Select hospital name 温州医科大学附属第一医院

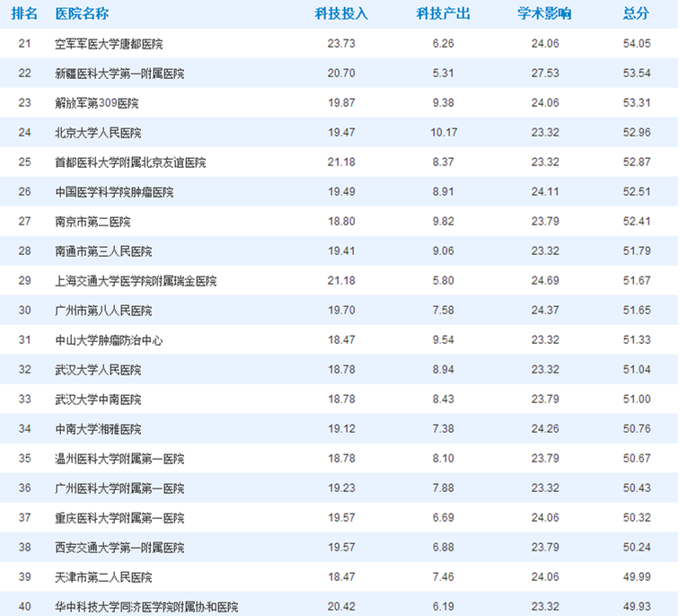click(x=119, y=459)
